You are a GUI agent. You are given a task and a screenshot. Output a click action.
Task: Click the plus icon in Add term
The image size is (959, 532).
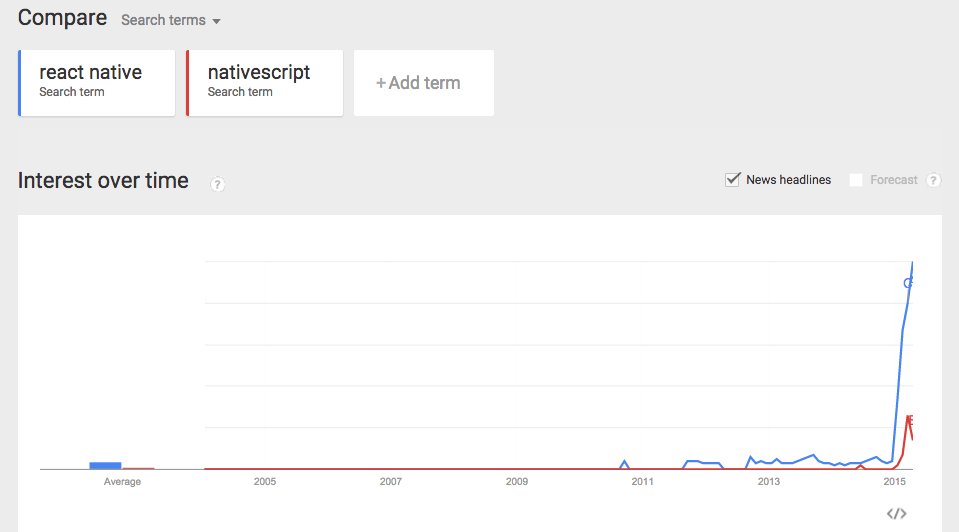click(x=380, y=83)
